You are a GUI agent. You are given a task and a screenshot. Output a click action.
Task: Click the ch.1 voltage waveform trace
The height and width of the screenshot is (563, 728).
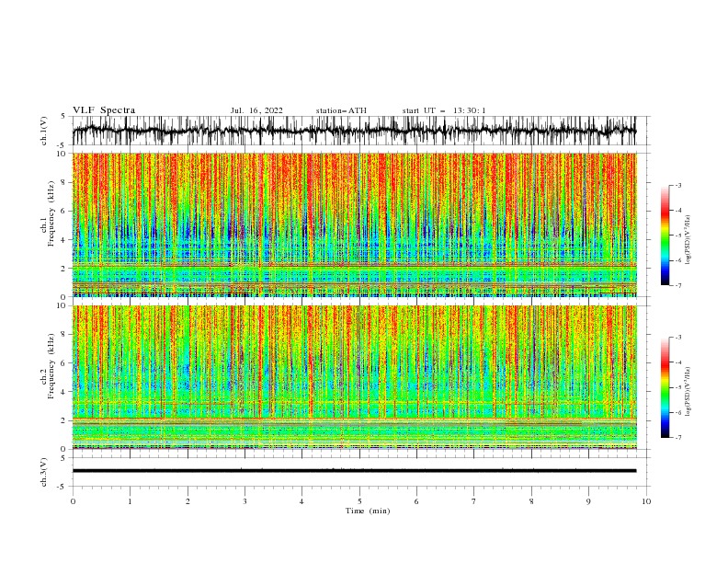point(354,131)
